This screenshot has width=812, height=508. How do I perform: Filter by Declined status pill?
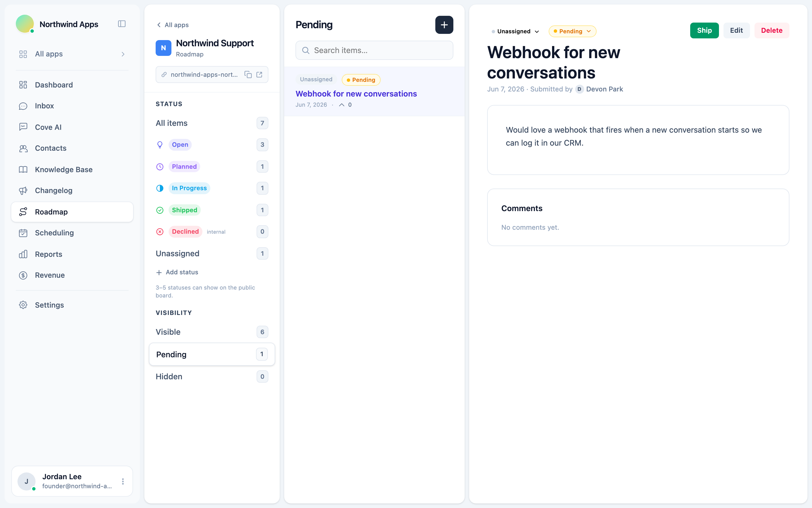click(x=185, y=232)
